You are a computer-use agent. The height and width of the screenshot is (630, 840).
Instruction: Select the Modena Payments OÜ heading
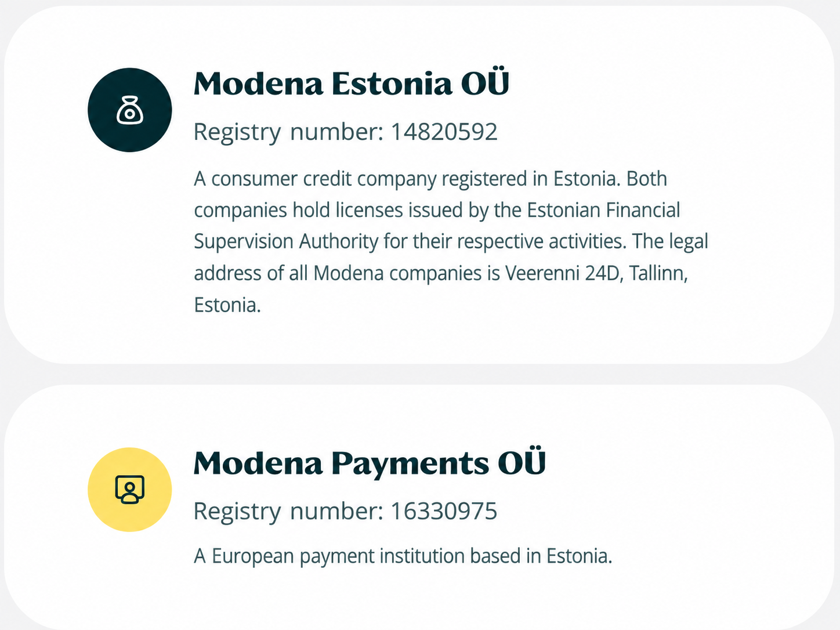(x=370, y=463)
